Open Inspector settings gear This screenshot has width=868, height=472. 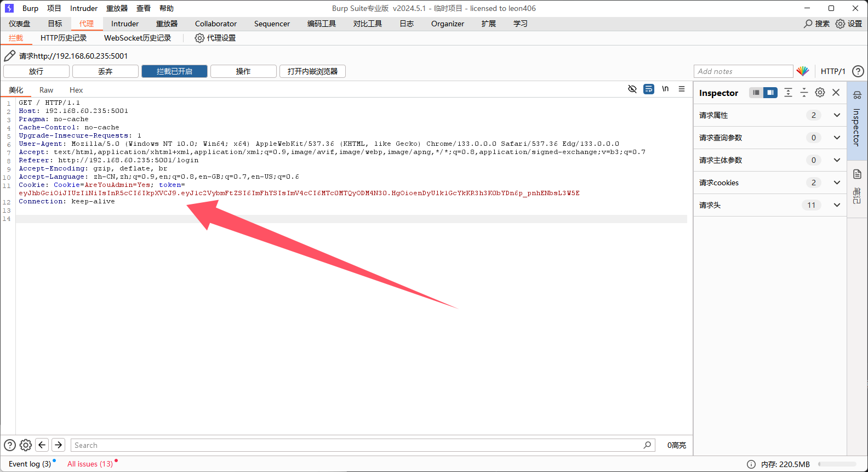[x=820, y=93]
